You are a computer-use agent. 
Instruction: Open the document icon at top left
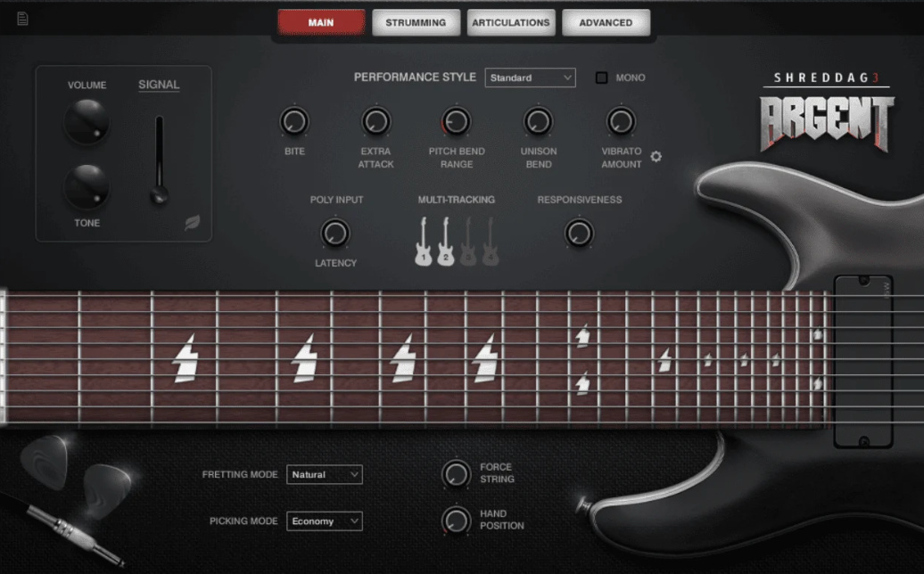coord(22,19)
